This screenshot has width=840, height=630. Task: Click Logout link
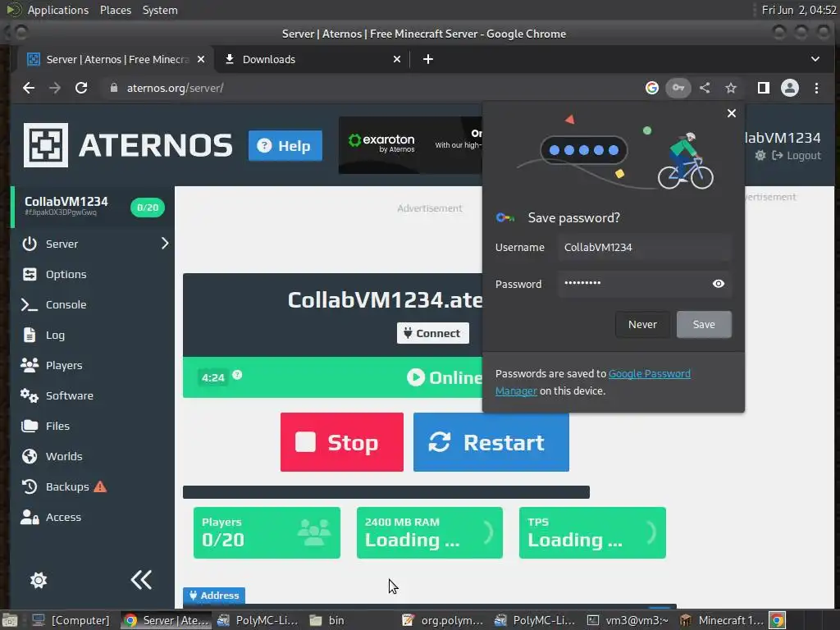click(797, 155)
